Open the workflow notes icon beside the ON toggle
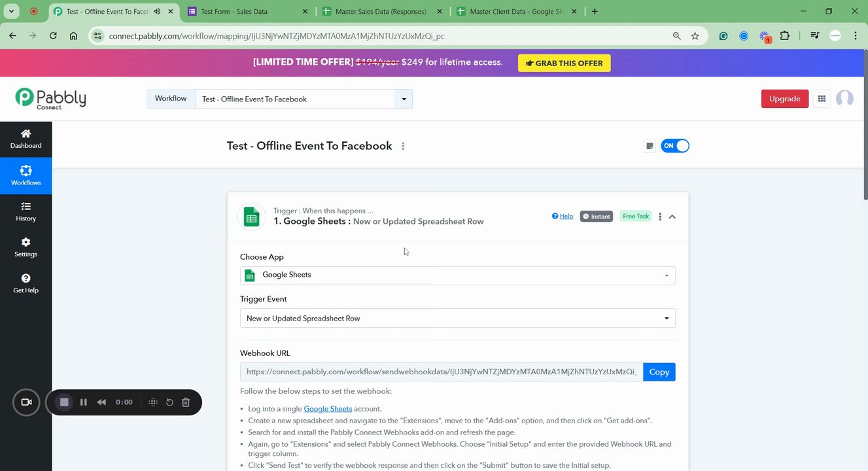 point(650,146)
